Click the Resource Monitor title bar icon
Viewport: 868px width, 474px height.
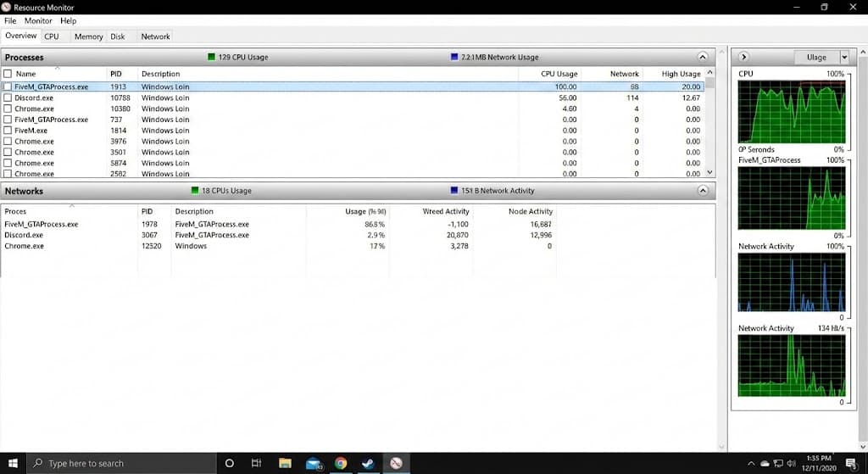(x=6, y=7)
